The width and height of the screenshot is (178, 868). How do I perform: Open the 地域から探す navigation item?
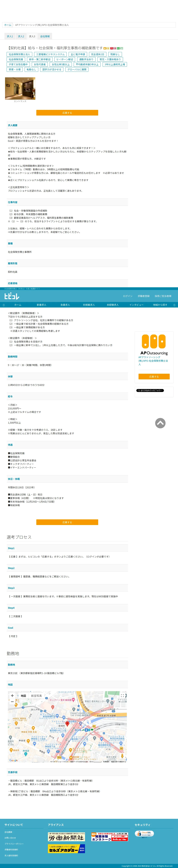pos(160,305)
